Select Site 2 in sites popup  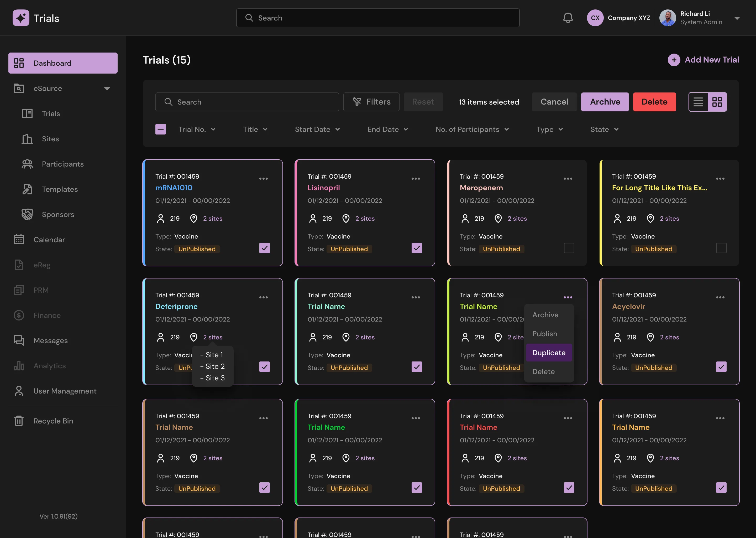pos(213,366)
